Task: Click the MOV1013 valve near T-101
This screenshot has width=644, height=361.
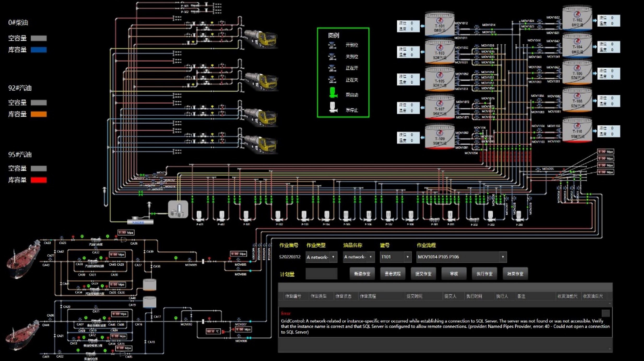Action: [x=477, y=32]
